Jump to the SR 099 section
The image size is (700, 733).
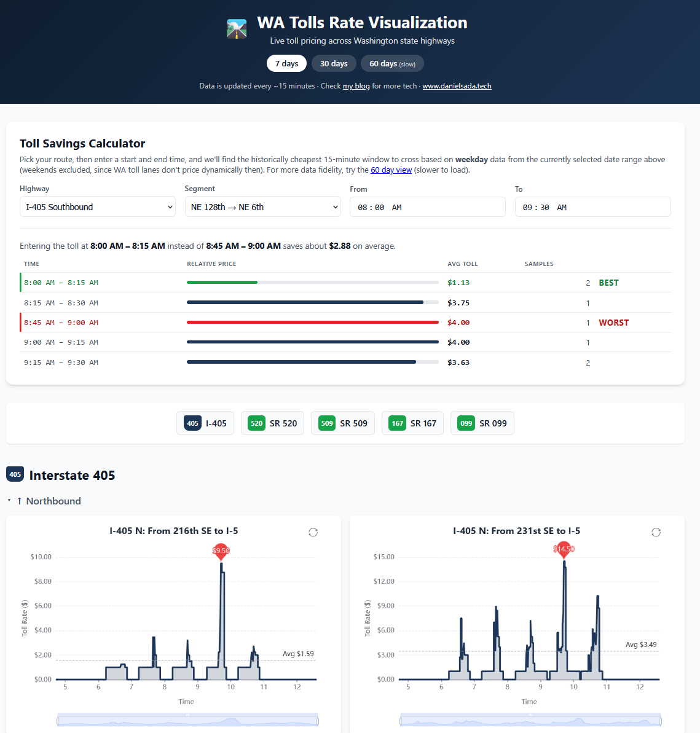(482, 423)
